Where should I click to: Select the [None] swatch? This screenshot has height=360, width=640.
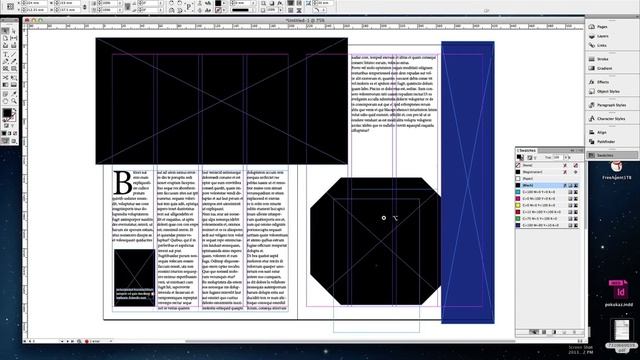point(548,165)
